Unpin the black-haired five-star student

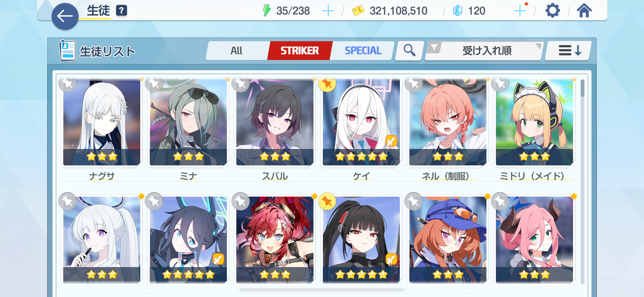327,201
